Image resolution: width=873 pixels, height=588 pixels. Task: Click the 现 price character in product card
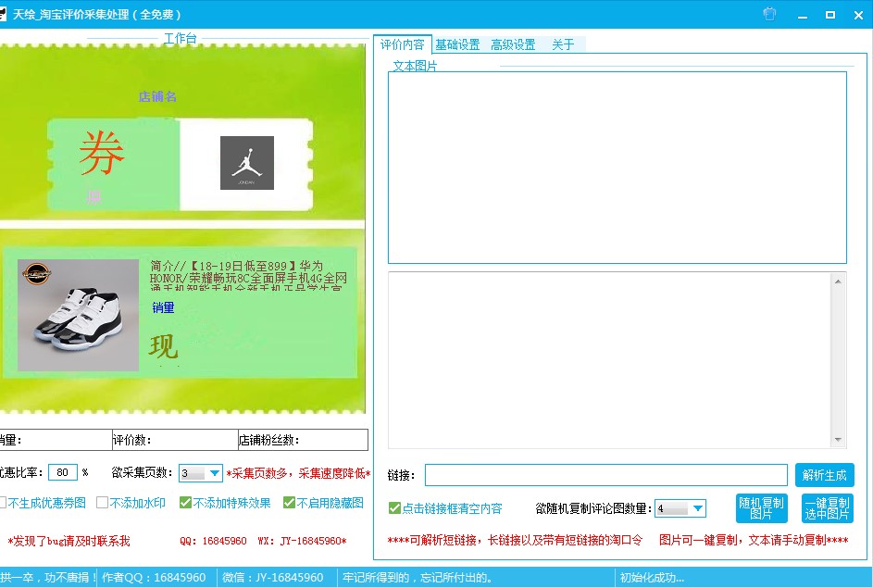pos(163,346)
